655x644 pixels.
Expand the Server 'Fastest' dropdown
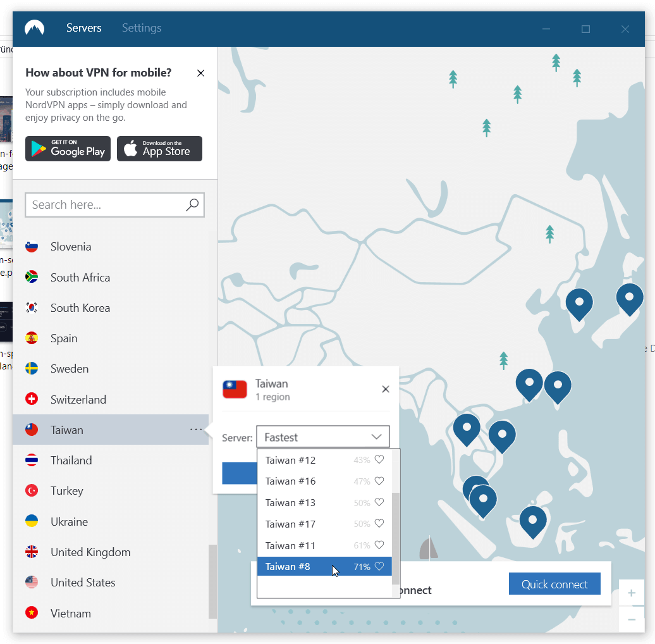pos(323,437)
